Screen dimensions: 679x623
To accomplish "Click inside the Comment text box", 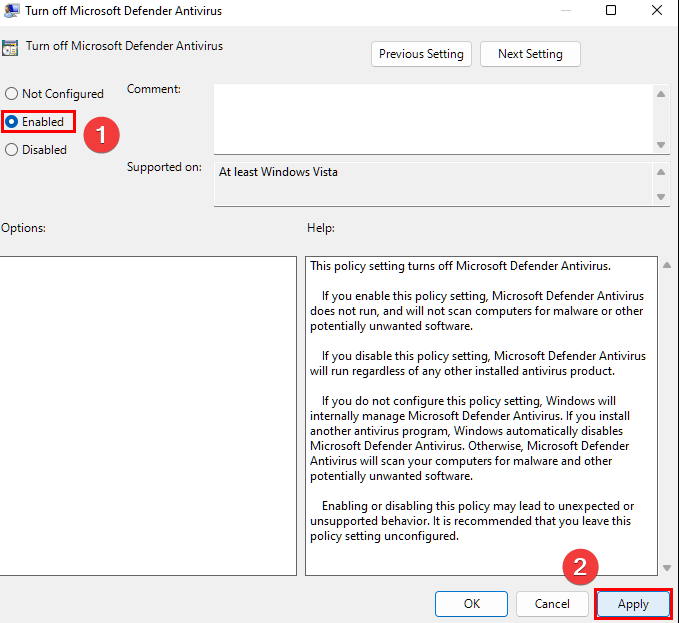I will pyautogui.click(x=433, y=119).
